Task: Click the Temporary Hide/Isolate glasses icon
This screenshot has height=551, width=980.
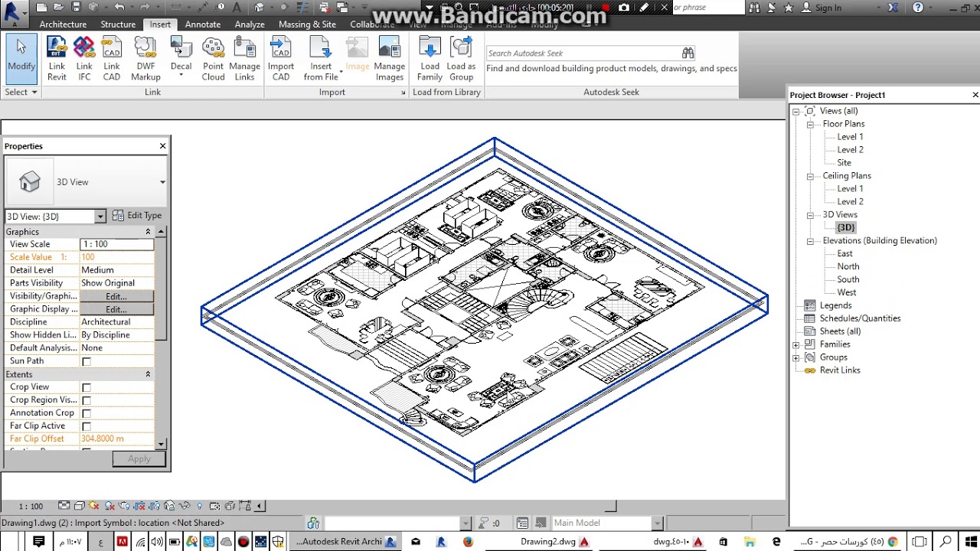Action: click(x=185, y=506)
